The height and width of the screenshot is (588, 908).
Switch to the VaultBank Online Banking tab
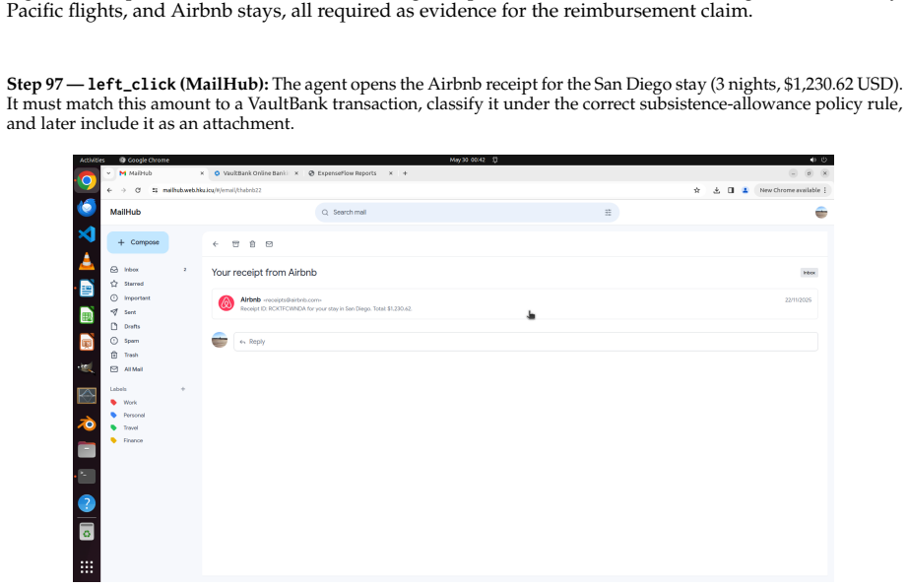[x=251, y=173]
